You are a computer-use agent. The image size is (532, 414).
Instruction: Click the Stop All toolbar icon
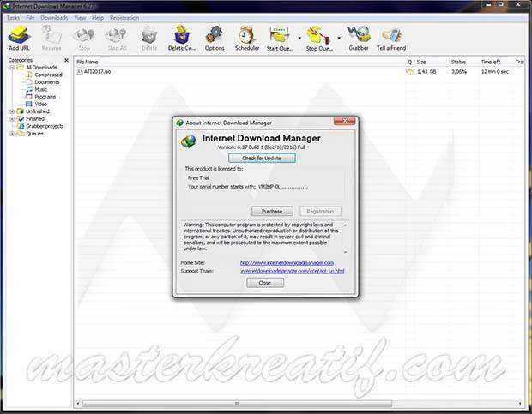point(117,38)
